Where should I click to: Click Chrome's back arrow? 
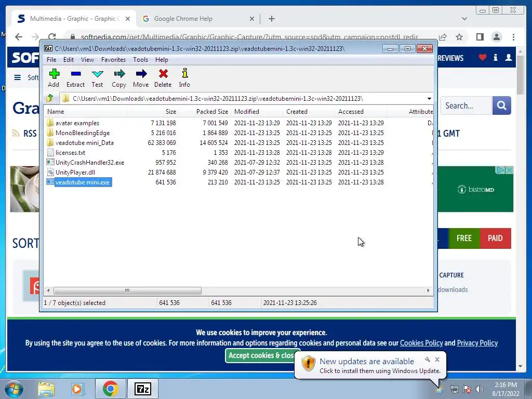pos(19,37)
